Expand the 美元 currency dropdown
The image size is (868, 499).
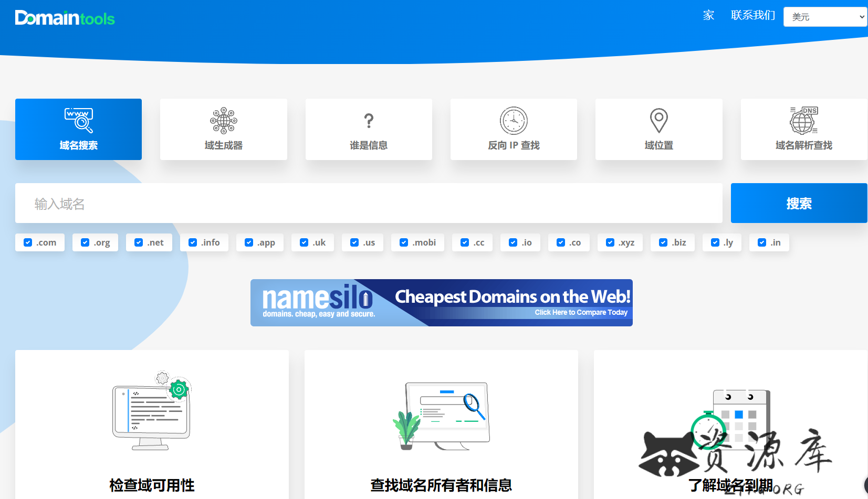point(824,17)
